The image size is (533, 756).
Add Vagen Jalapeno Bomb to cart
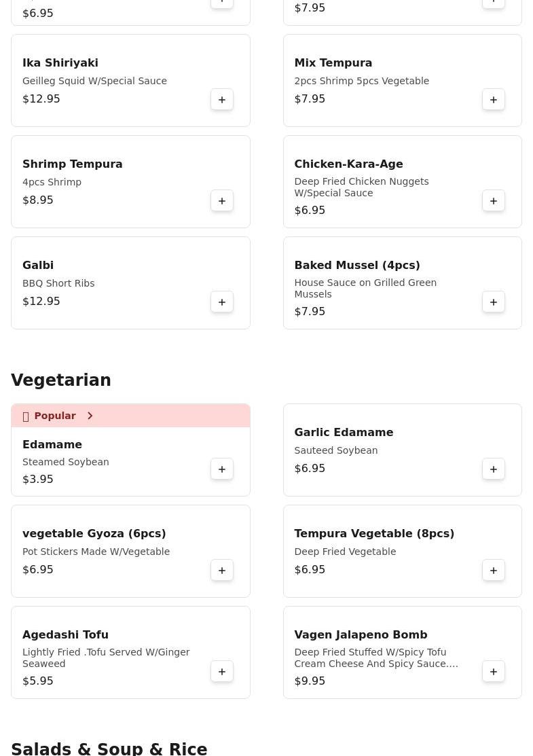point(494,672)
